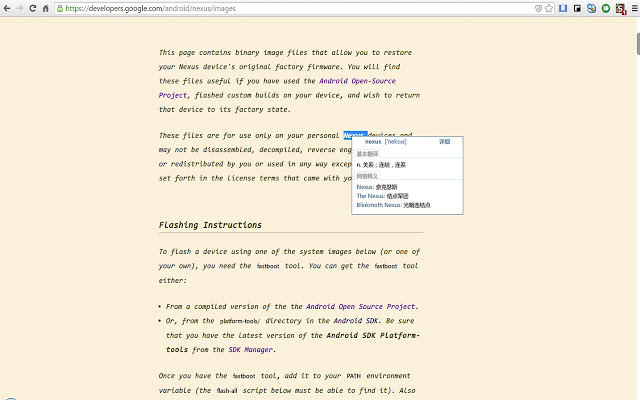Open the Chrome hamburger menu
The height and width of the screenshot is (400, 640).
tap(634, 8)
